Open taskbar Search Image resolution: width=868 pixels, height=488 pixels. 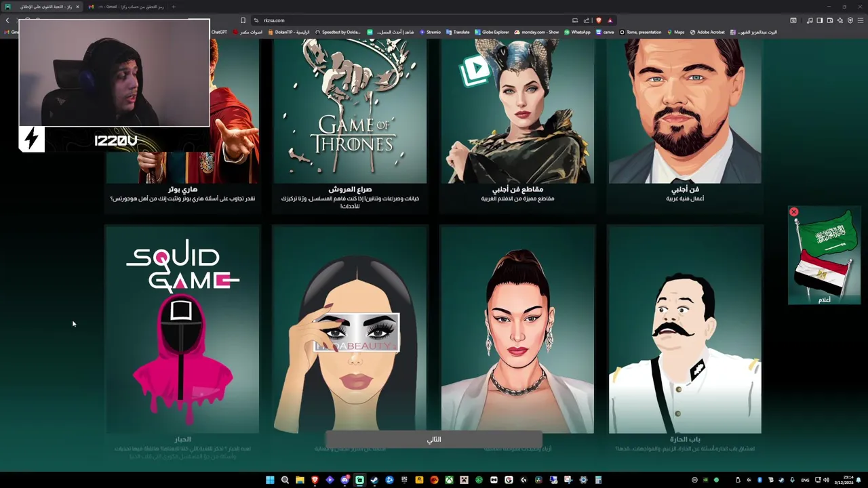(285, 480)
